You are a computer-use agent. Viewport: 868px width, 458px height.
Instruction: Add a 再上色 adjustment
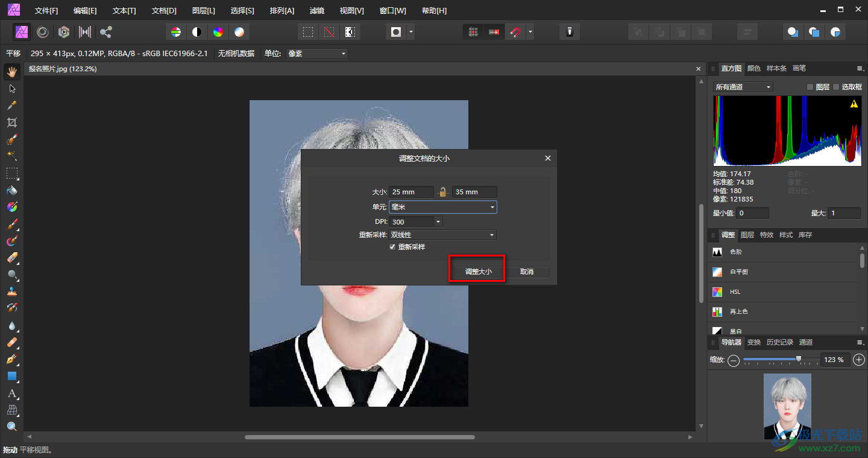(x=782, y=312)
